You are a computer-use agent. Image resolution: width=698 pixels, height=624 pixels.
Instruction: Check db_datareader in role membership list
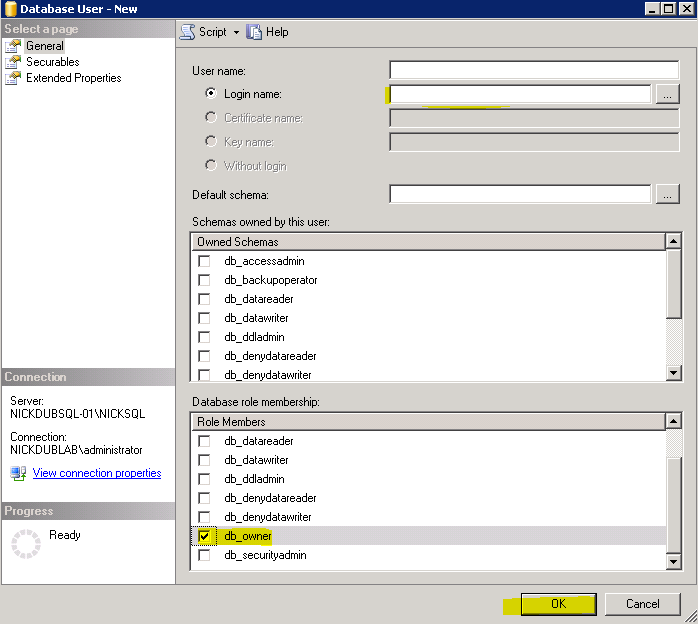(204, 441)
